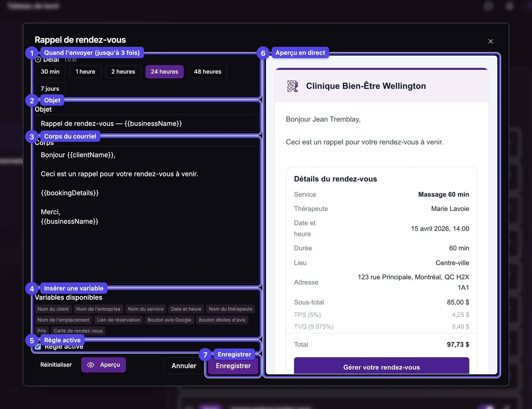Click the 15 avril 2026, 14:00 value
The height and width of the screenshot is (409, 532).
(x=440, y=228)
